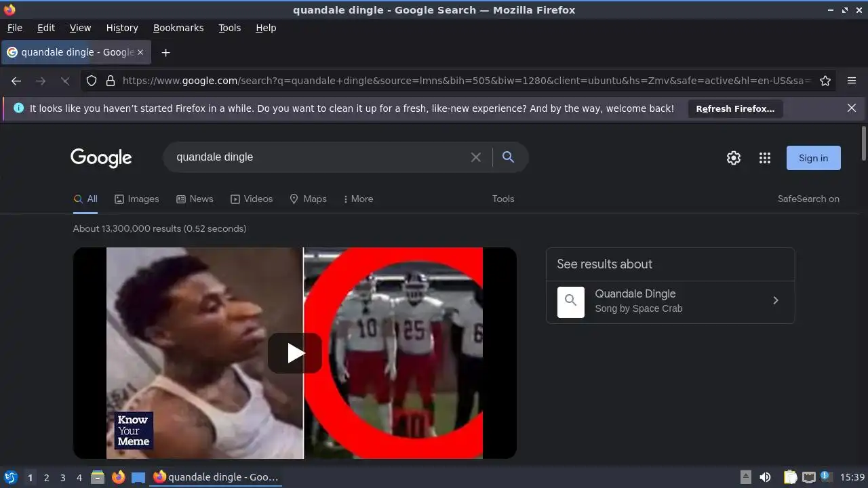868x488 pixels.
Task: Click the page vertical scrollbar
Action: pyautogui.click(x=863, y=144)
